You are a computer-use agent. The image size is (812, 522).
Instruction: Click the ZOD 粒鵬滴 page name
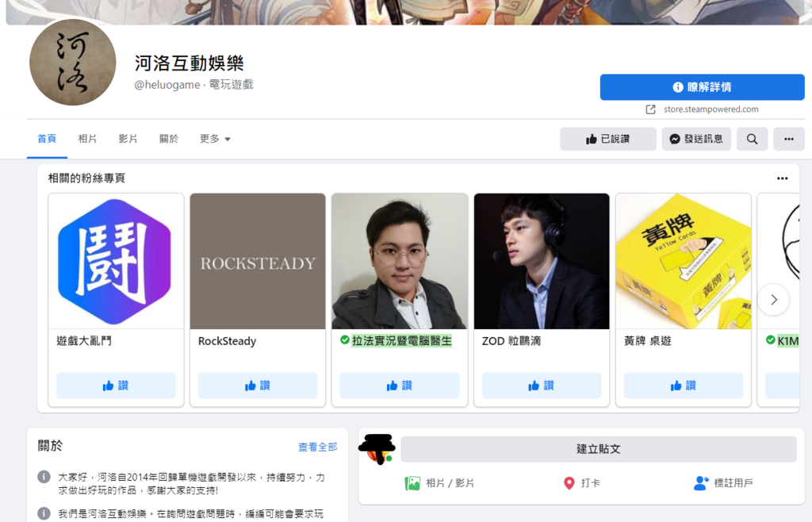click(511, 341)
